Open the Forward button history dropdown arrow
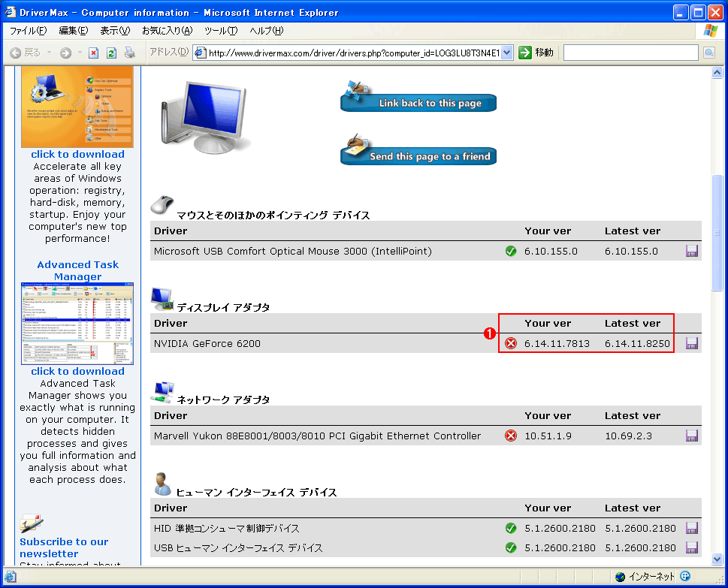Screen dimensions: 728x588 (80, 53)
